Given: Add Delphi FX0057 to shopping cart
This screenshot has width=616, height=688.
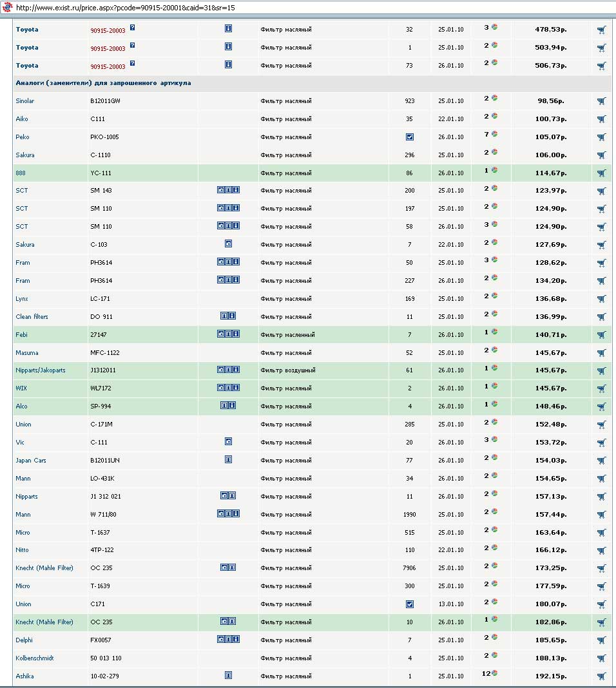Looking at the screenshot, I should (x=601, y=640).
